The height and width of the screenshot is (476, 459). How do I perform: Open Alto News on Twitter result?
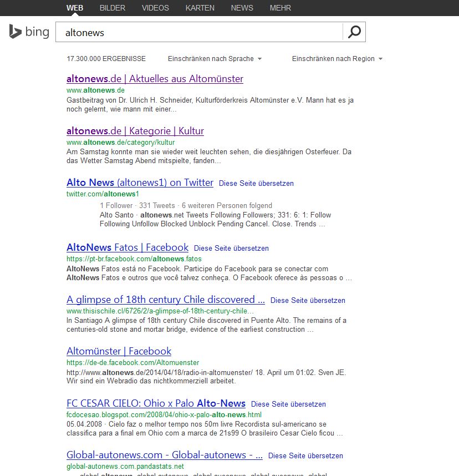[140, 183]
